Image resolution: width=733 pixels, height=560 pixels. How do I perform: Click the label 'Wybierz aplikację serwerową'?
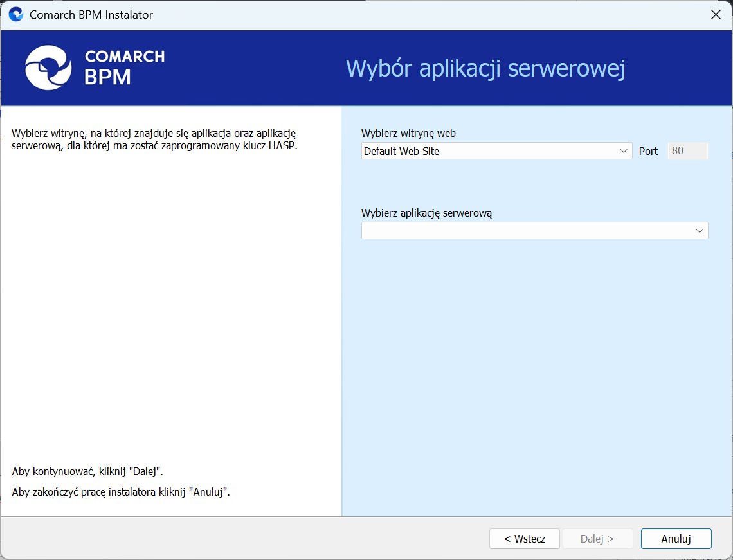(x=426, y=213)
